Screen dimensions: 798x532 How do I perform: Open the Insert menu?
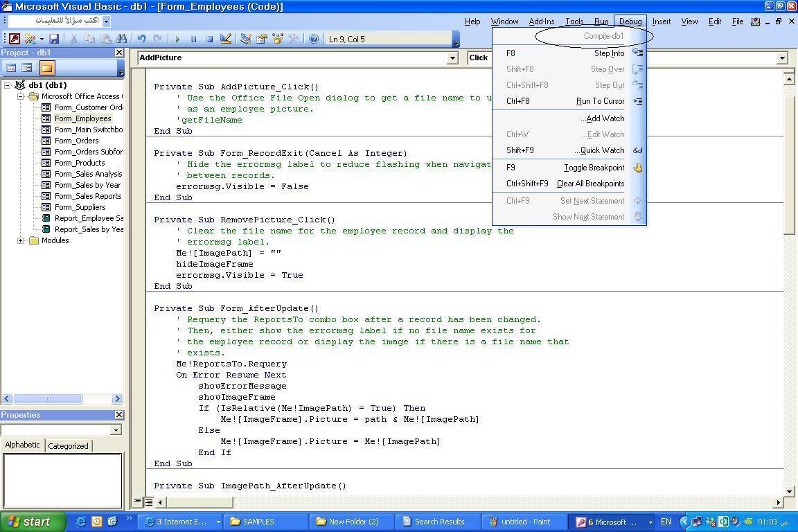point(661,21)
